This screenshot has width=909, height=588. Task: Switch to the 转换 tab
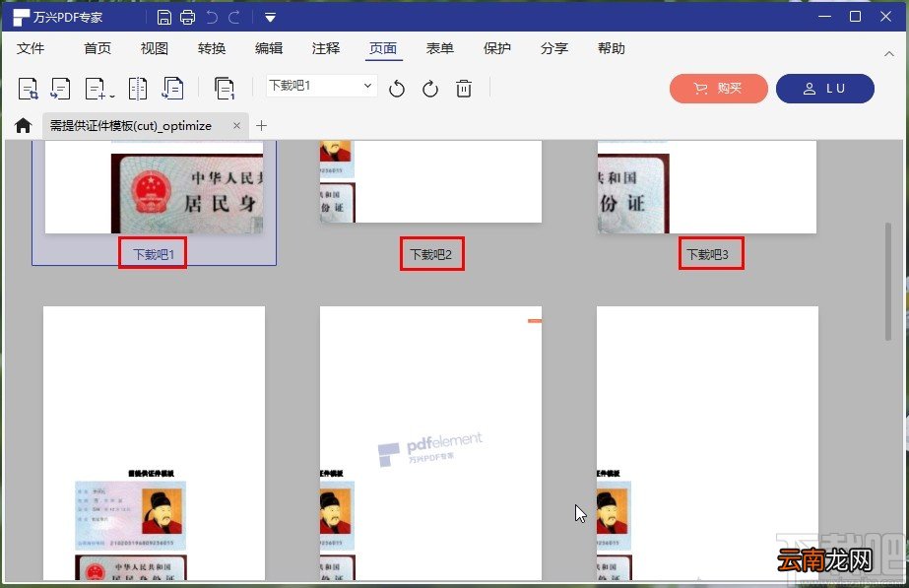click(212, 48)
